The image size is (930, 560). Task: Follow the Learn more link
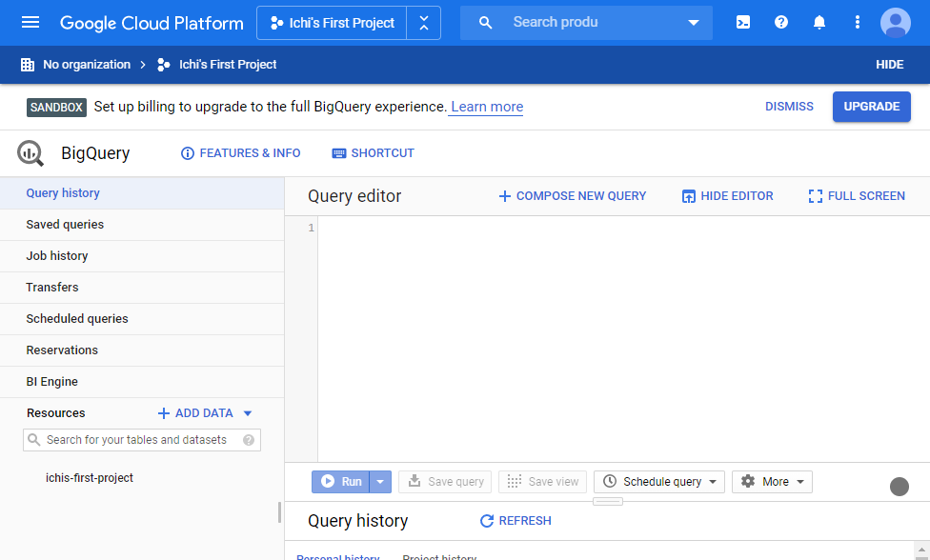(487, 107)
